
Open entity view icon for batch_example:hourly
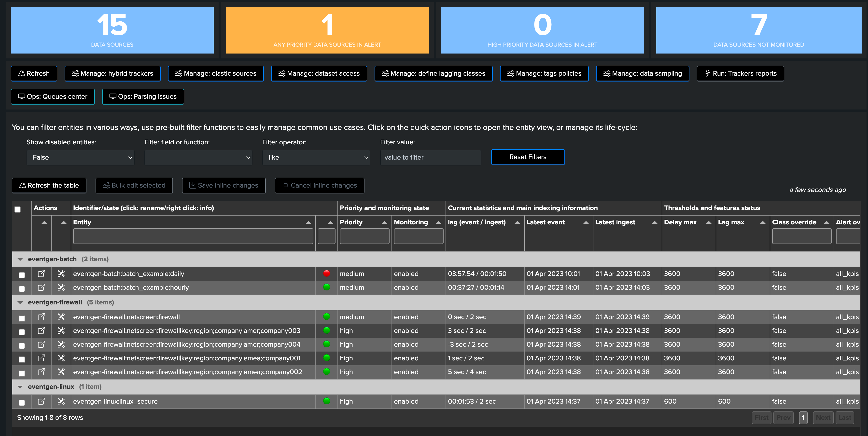click(42, 287)
